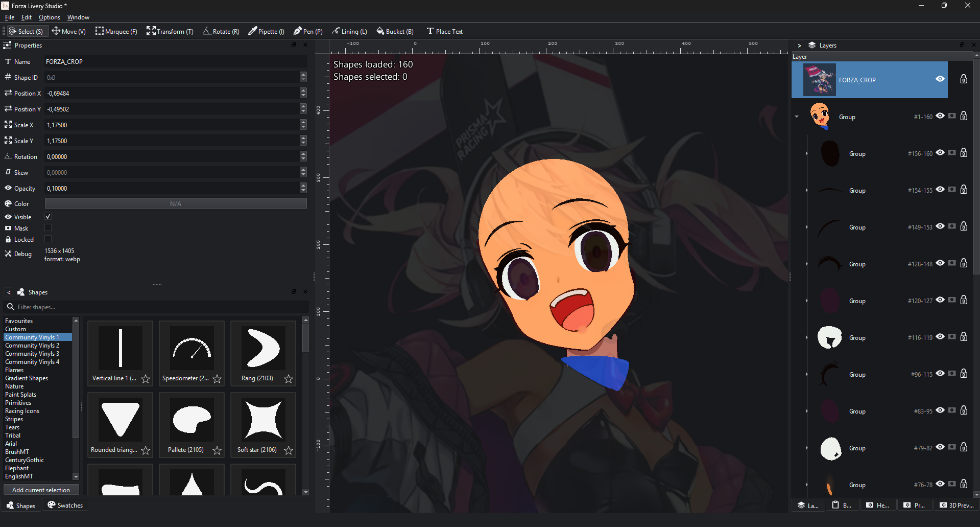The width and height of the screenshot is (980, 527).
Task: Float the Properties panel
Action: (294, 45)
